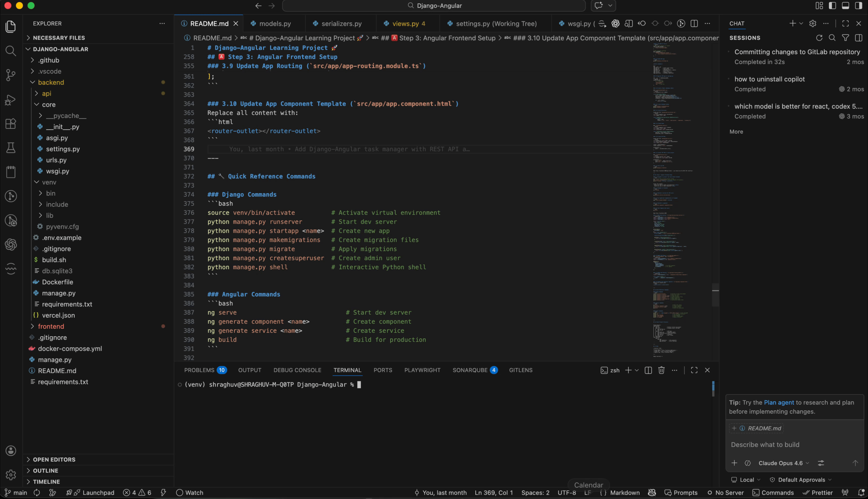Maximize the terminal panel size

coord(694,370)
